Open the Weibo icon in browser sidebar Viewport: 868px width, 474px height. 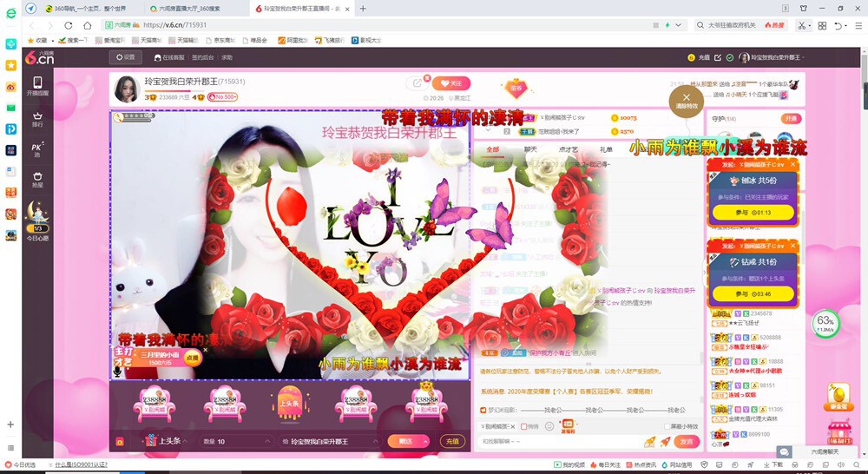tap(10, 87)
